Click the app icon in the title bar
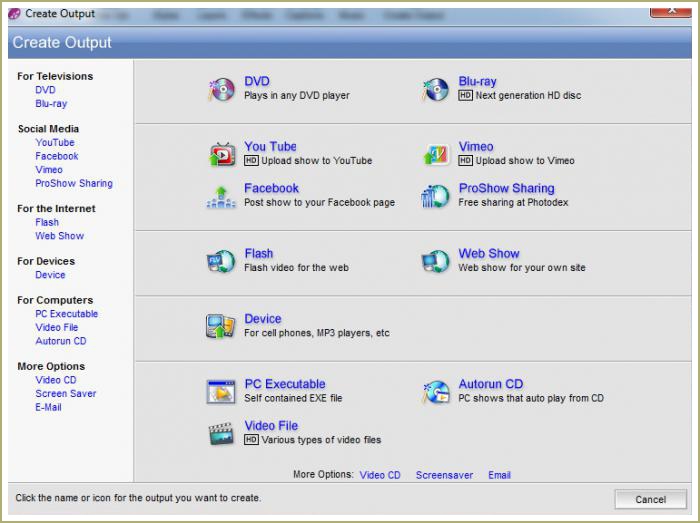 click(14, 14)
